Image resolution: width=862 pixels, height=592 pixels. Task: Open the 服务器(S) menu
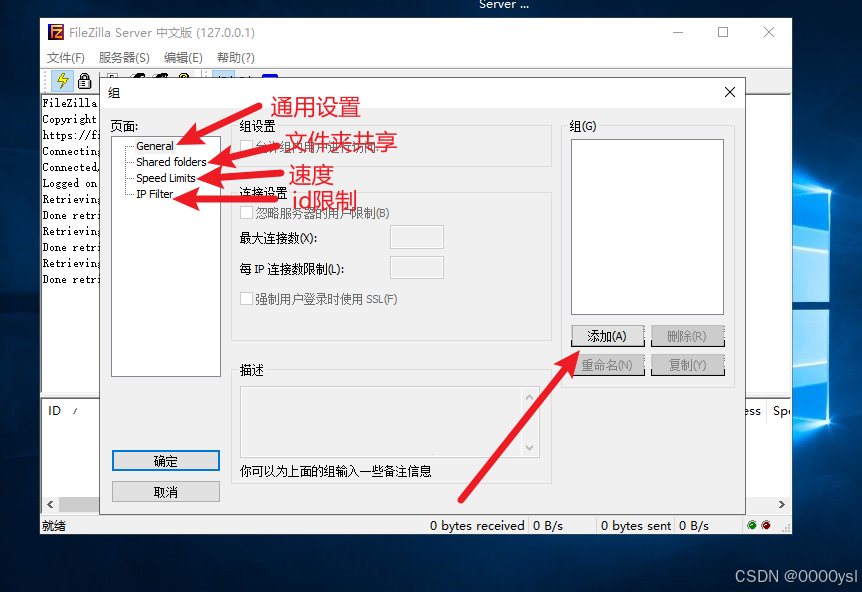coord(124,58)
